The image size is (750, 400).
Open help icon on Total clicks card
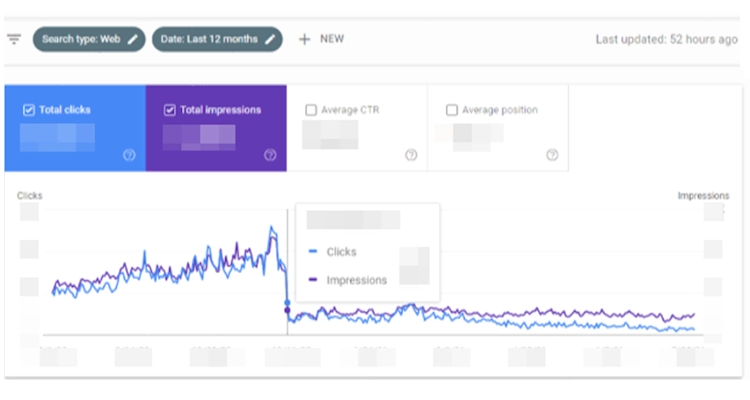129,155
